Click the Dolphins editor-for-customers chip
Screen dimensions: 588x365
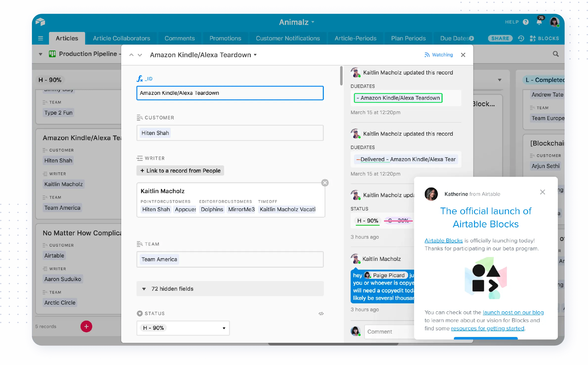coord(212,209)
